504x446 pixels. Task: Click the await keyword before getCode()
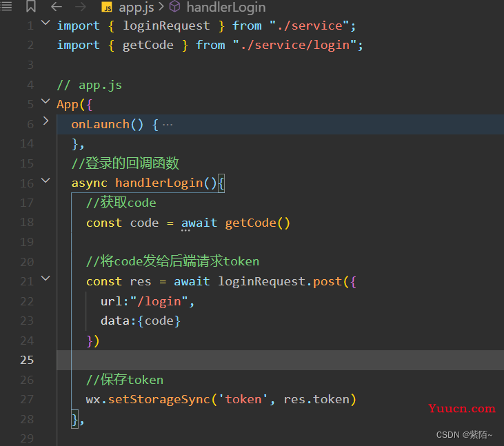point(199,223)
